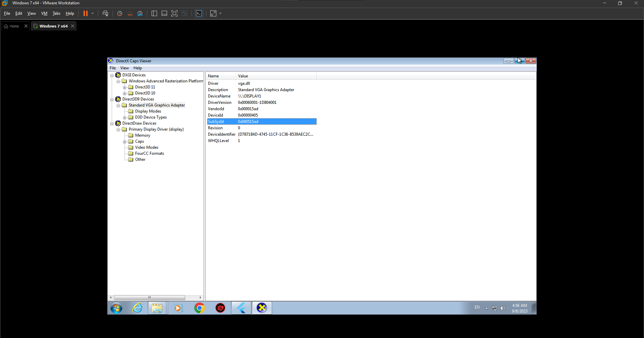Suspend the virtual machine with pause icon
Viewport: 644px width, 338px height.
coord(86,13)
